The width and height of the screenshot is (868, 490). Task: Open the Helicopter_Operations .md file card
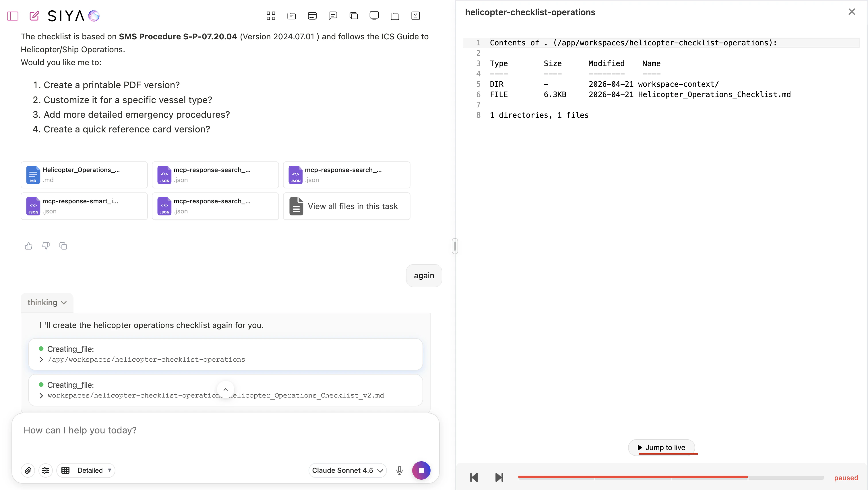(x=84, y=175)
